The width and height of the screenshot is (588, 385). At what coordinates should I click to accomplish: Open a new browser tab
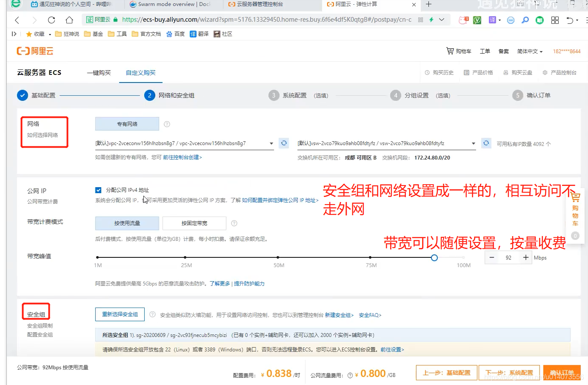click(x=428, y=4)
